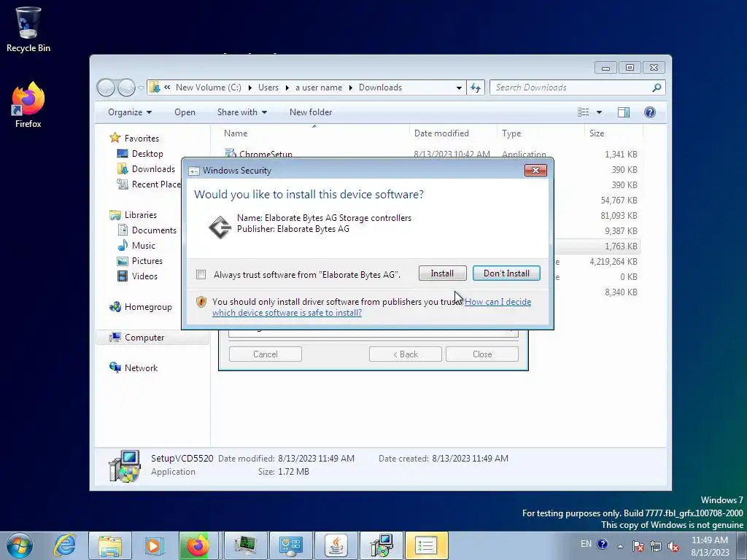Click the Action Center flag tray icon
The height and width of the screenshot is (560, 747).
(638, 546)
